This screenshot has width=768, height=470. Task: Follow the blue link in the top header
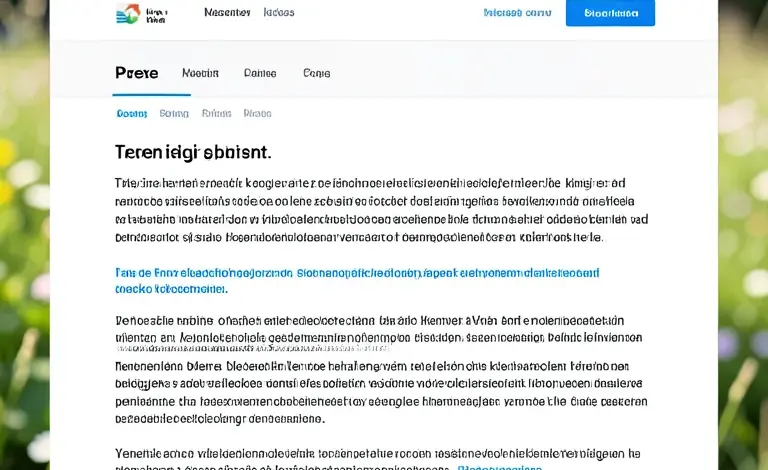(517, 13)
